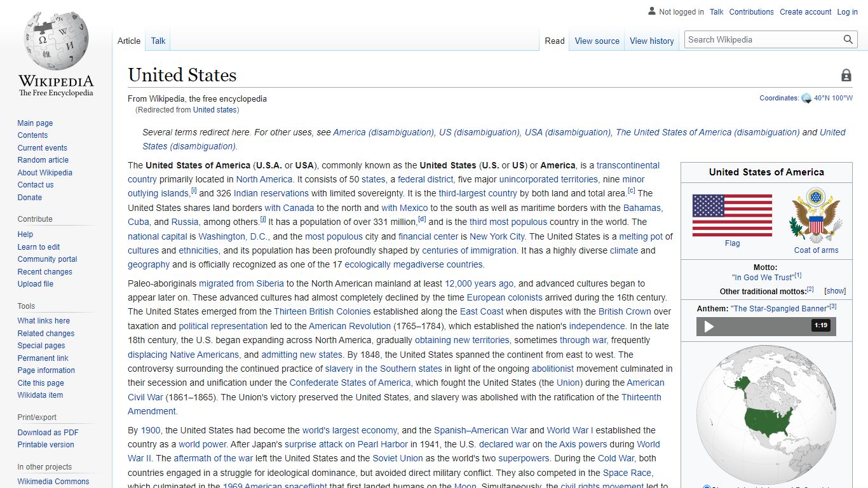
Task: Open Wikidata item
Action: pos(40,395)
